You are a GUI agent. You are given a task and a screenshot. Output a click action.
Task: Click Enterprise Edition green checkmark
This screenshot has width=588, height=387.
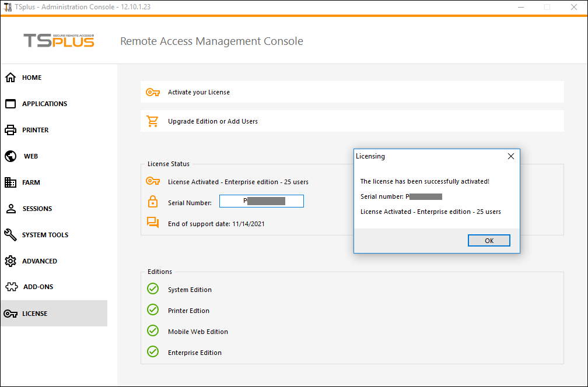153,352
